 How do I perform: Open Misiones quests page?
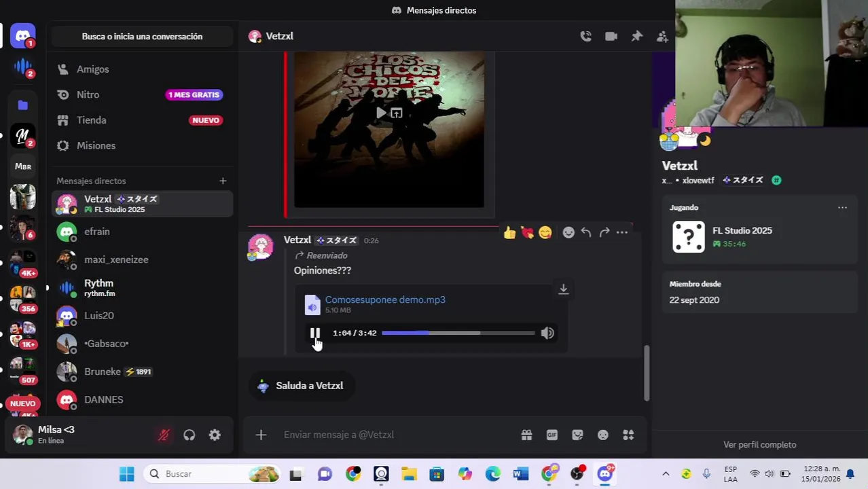coord(142,145)
